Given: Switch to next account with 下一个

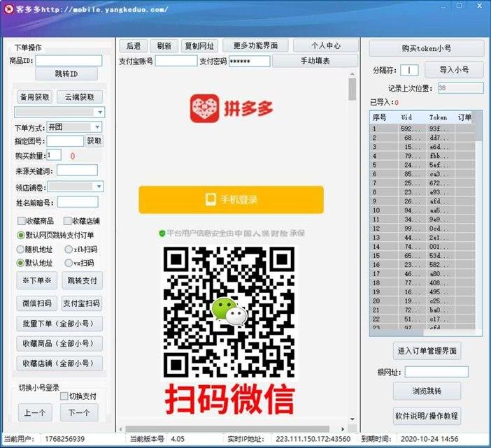Looking at the screenshot, I should [x=79, y=412].
